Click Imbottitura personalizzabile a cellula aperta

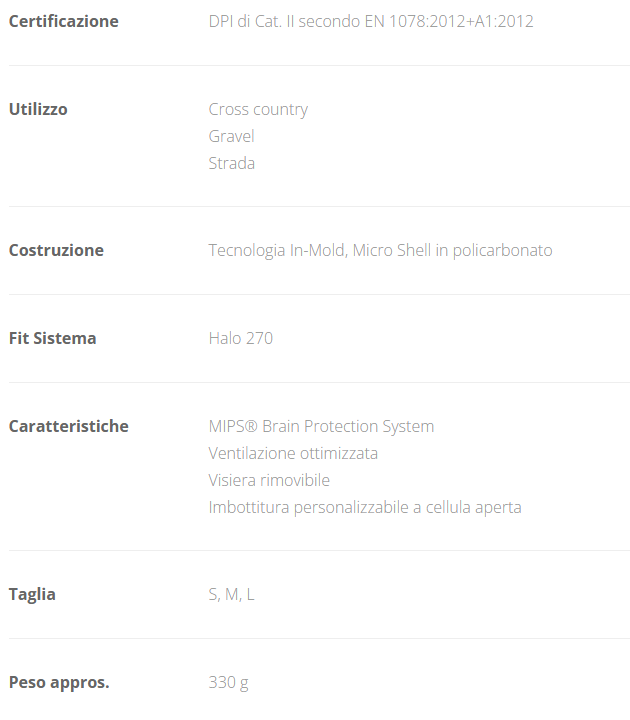point(365,507)
